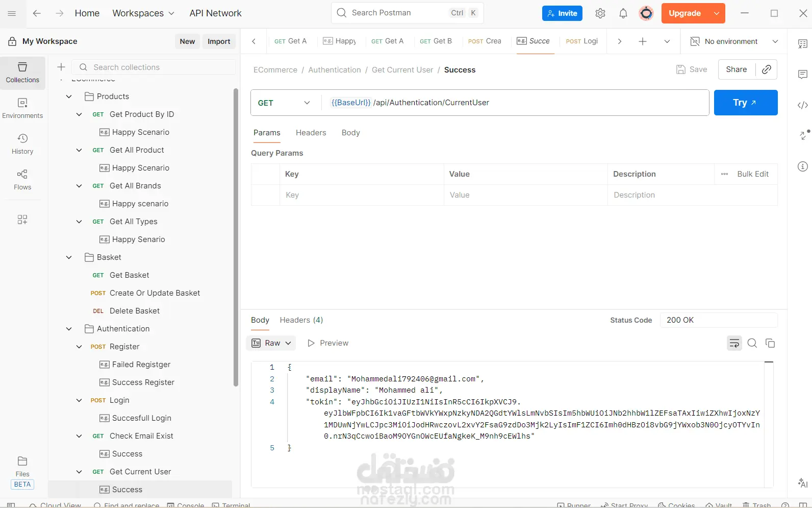Toggle line wrap in response body

[x=734, y=343]
